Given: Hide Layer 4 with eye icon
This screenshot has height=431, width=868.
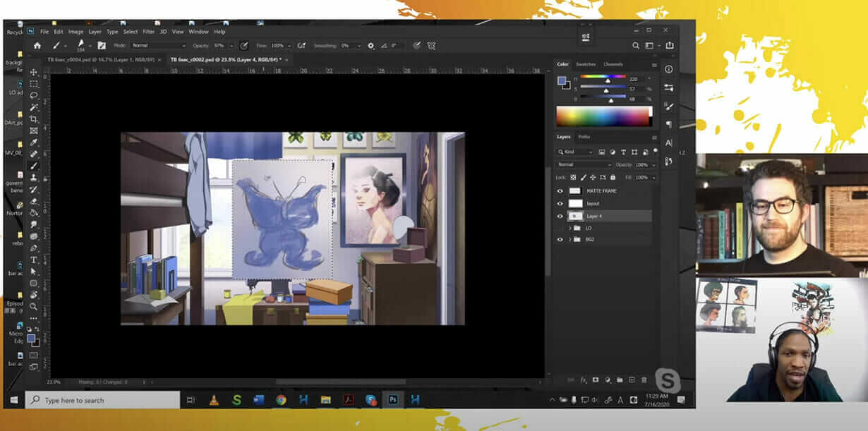Looking at the screenshot, I should 560,216.
